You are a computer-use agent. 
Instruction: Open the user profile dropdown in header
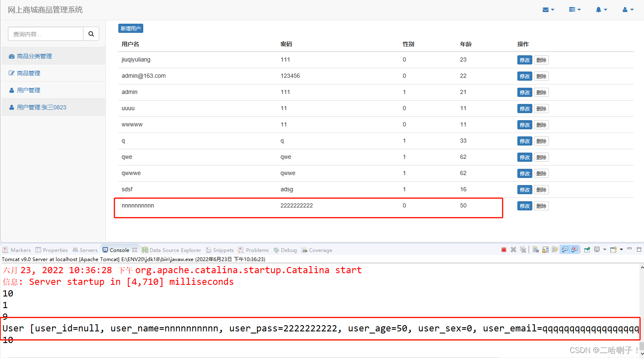[628, 10]
